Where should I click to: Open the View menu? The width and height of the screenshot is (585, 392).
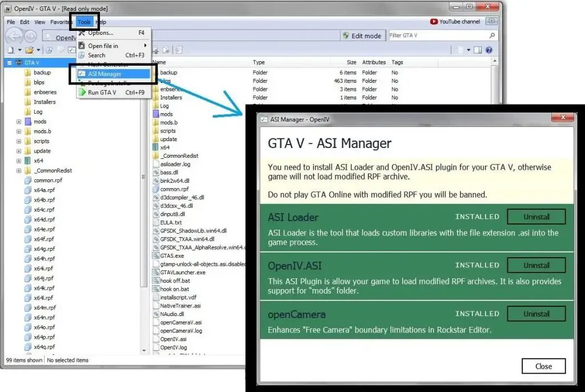pyautogui.click(x=39, y=22)
